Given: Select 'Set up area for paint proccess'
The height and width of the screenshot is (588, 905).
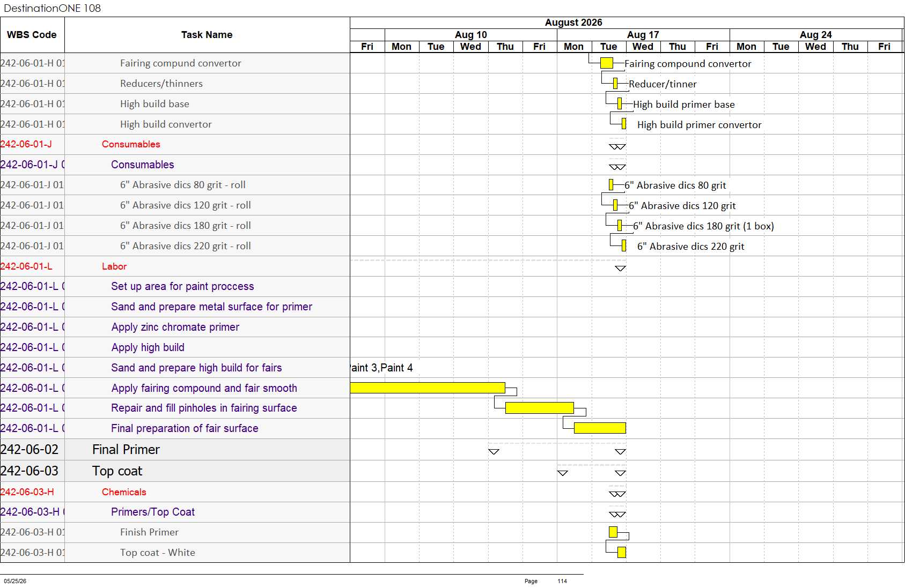Looking at the screenshot, I should point(182,286).
